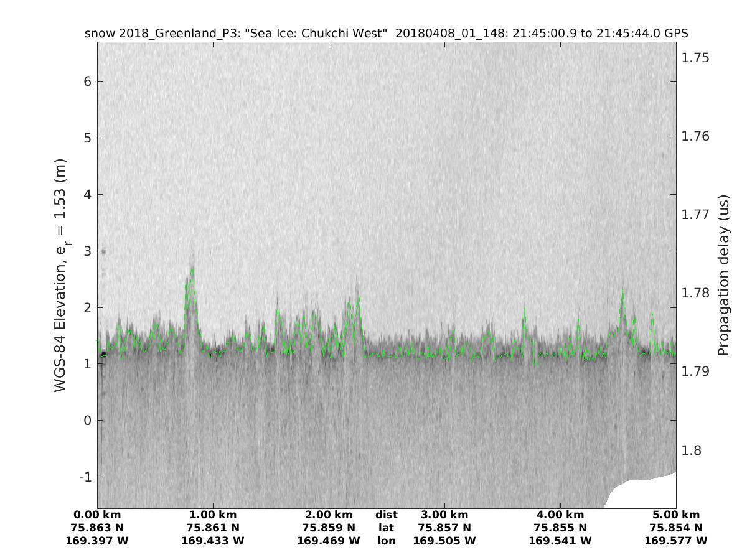Click the 1.75 propagation delay tick label

pos(695,58)
